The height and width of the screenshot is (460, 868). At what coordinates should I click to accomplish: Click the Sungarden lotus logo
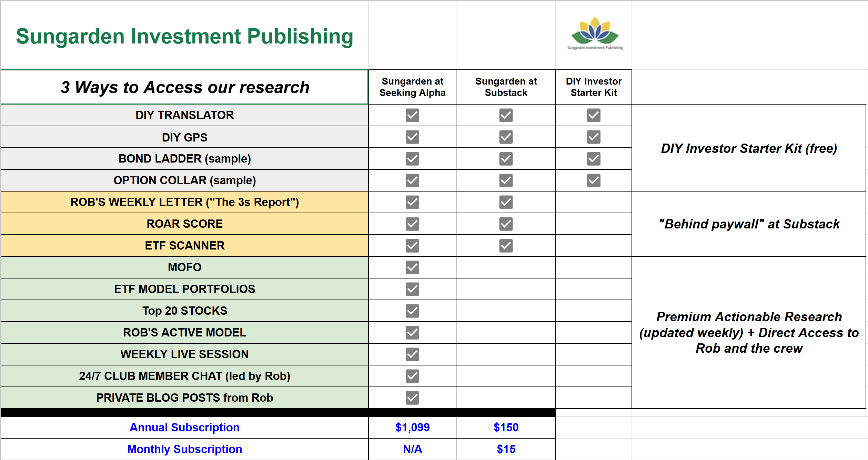[x=595, y=34]
